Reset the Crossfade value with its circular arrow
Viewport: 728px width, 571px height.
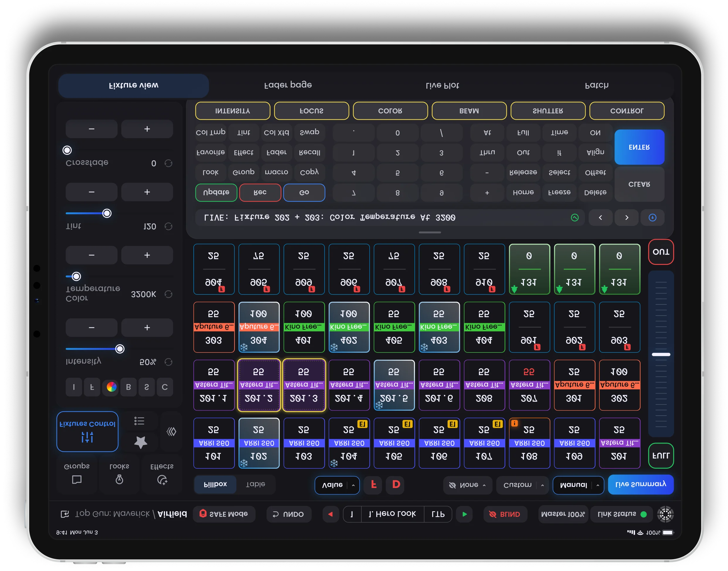[x=169, y=163]
